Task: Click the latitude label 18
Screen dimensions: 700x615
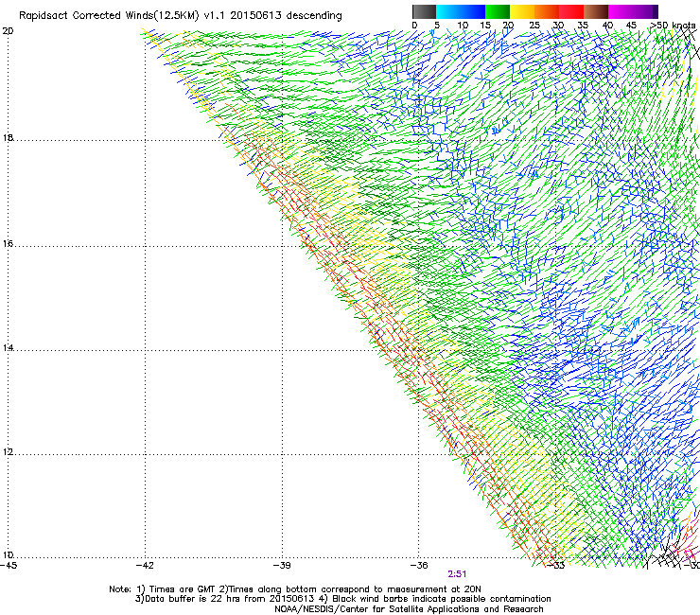Action: [x=8, y=137]
